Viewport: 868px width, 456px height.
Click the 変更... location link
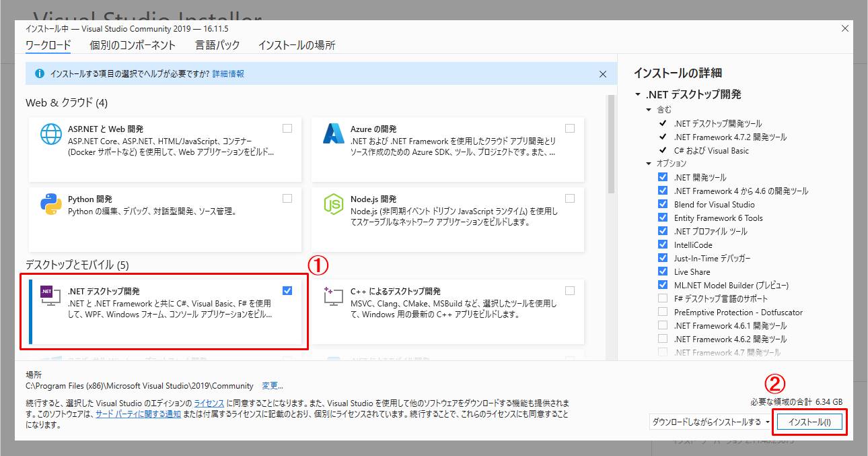click(273, 386)
